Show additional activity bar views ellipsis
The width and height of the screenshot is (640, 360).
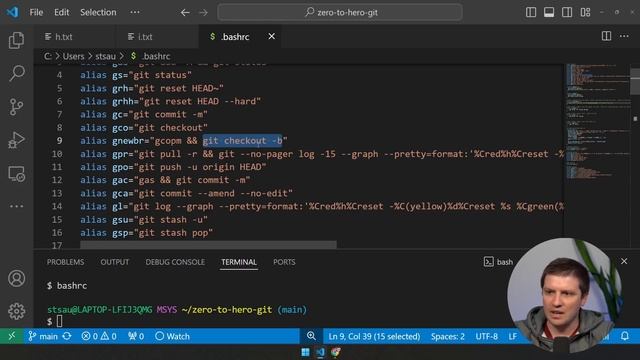pos(16,206)
